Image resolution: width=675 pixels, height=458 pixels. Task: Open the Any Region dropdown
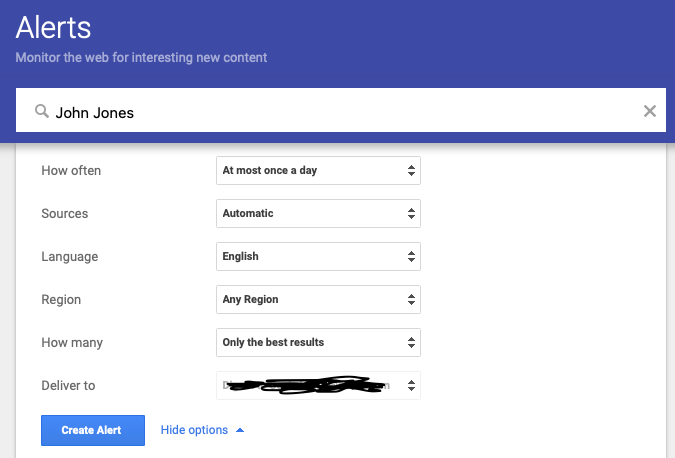click(x=318, y=300)
